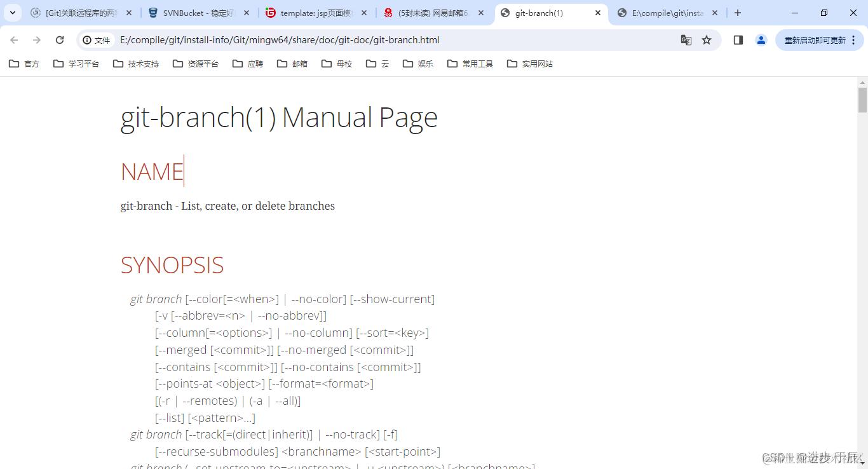Close the [Git]关联远程库 tab
This screenshot has height=469, width=868.
[x=129, y=13]
